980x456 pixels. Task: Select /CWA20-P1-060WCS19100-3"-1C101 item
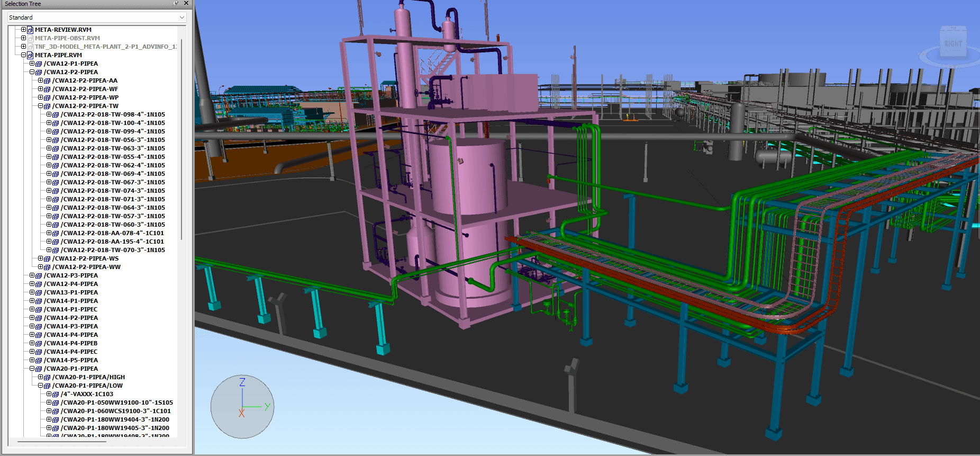click(x=116, y=411)
